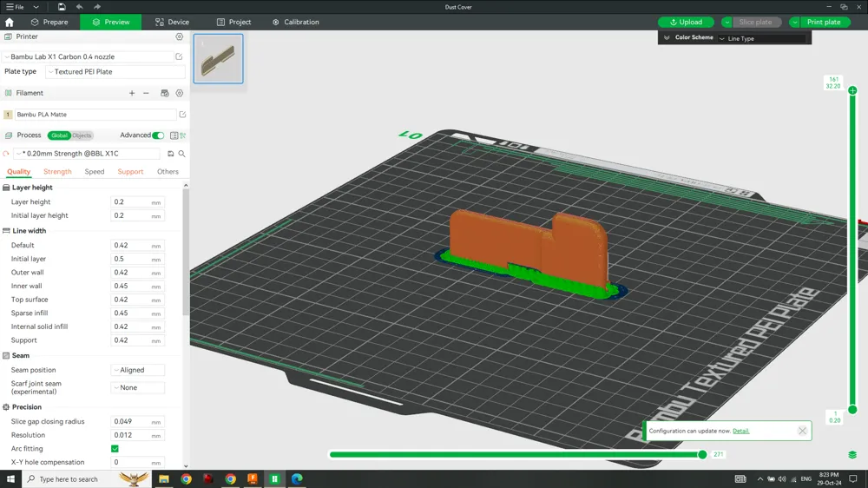Open the Windows Start menu
The width and height of the screenshot is (868, 488).
click(x=10, y=478)
